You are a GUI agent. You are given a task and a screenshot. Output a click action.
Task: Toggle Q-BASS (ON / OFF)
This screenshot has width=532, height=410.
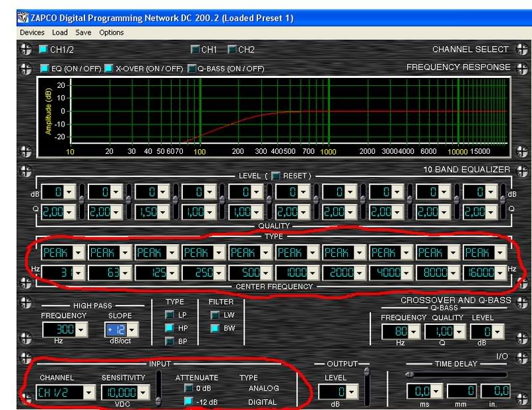coord(192,69)
